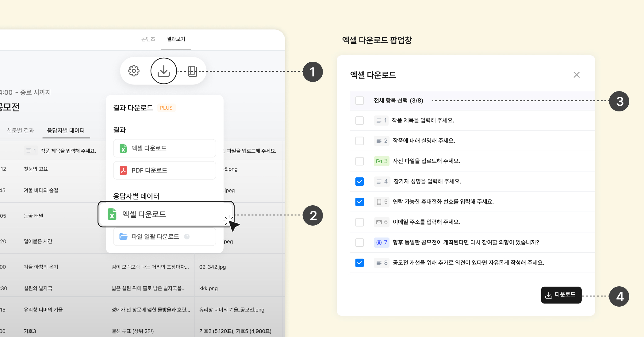
Task: Choose 파일 일괄 다운로드 option
Action: 155,237
